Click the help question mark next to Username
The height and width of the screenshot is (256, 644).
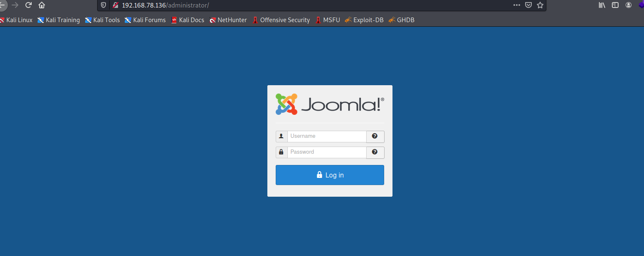(x=375, y=136)
